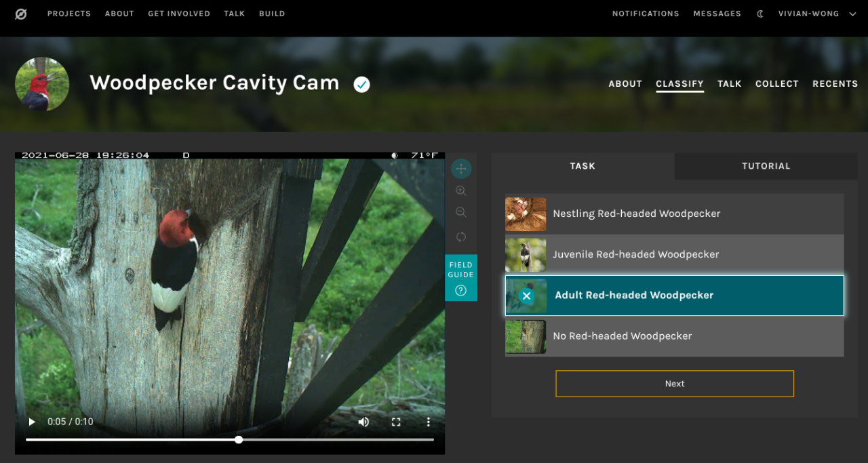This screenshot has height=463, width=868.
Task: Play the woodpecker video
Action: pyautogui.click(x=31, y=422)
